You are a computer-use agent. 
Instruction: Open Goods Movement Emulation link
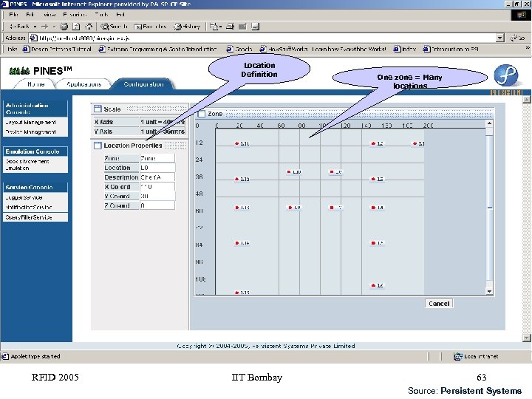coord(35,165)
